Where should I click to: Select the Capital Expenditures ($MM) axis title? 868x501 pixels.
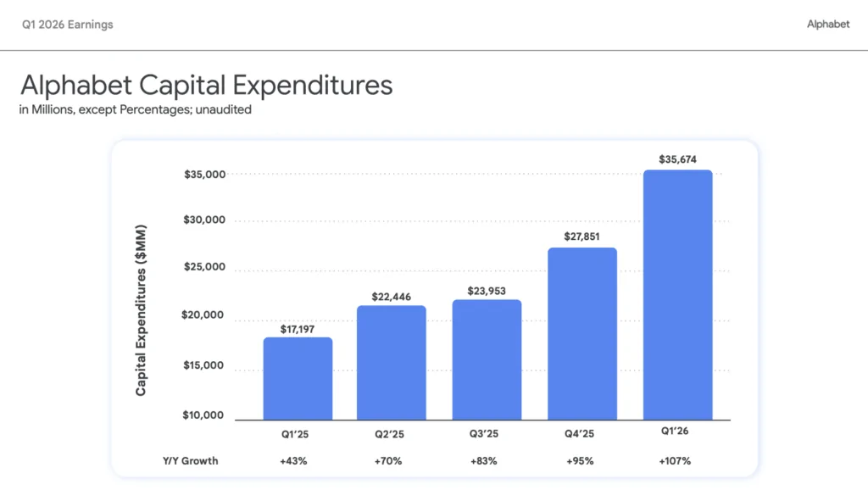tap(142, 310)
